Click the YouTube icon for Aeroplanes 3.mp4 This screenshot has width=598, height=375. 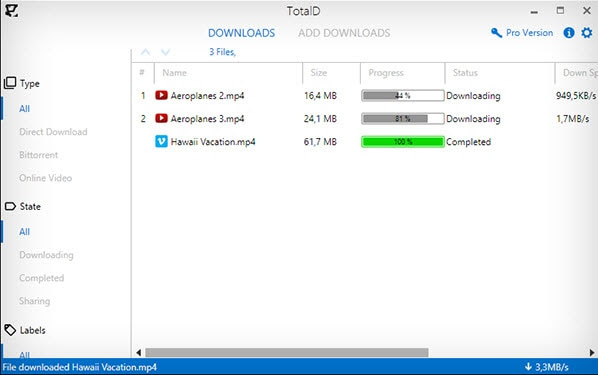tap(161, 118)
